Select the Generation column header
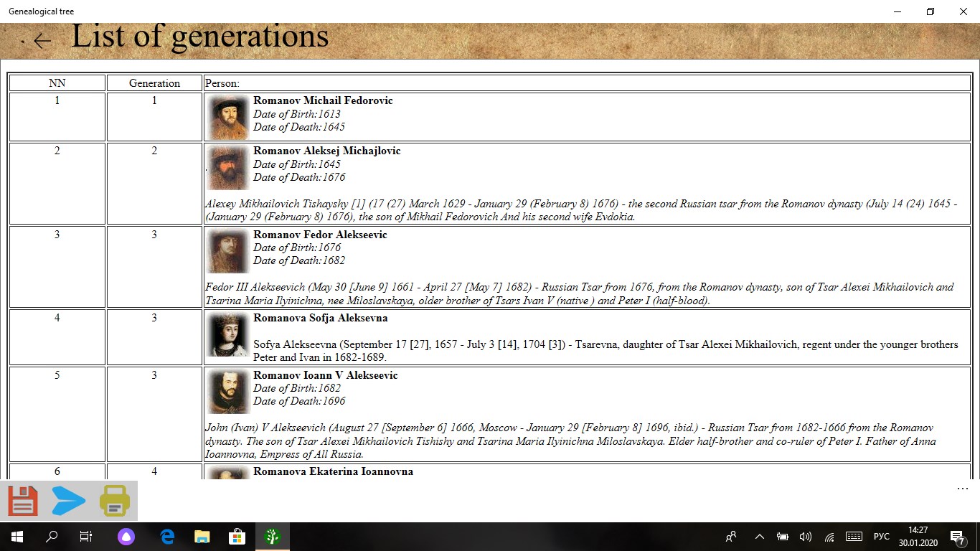Screen dimensions: 980x551 (x=154, y=83)
